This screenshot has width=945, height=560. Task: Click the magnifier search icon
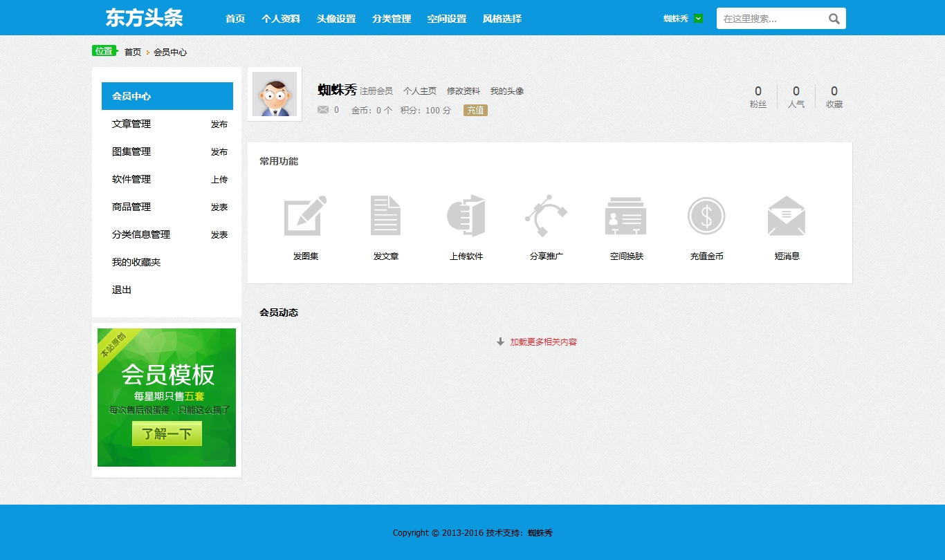coord(834,19)
